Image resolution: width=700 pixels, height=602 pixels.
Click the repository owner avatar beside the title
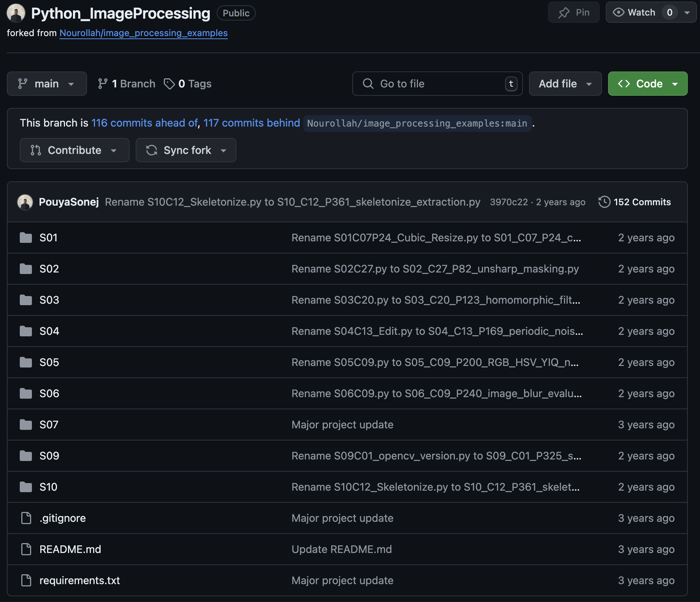(x=16, y=13)
